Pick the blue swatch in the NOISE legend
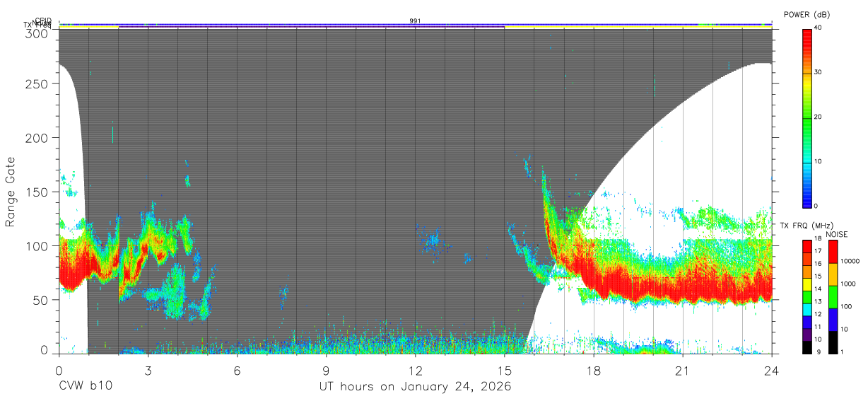Screen dimensions: 868x401 832,318
